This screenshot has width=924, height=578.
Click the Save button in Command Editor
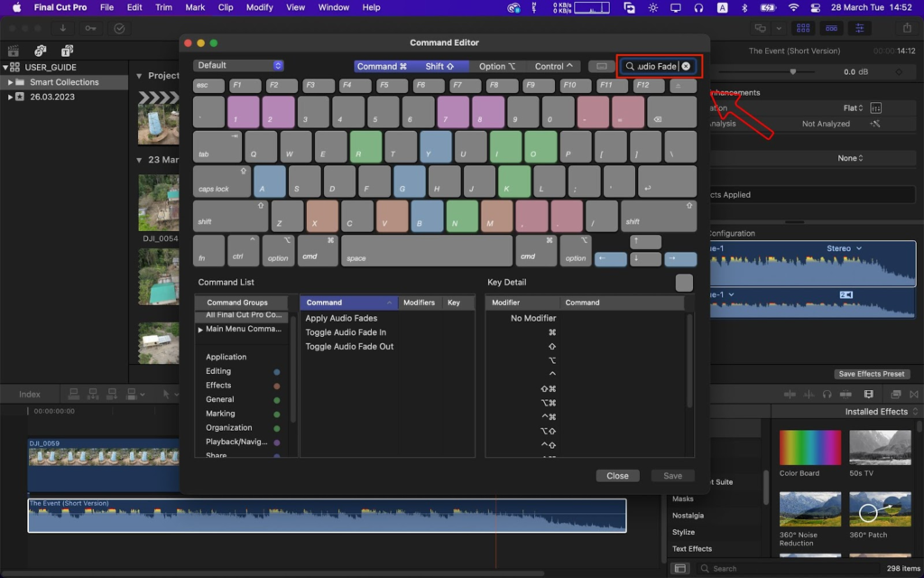(x=672, y=475)
